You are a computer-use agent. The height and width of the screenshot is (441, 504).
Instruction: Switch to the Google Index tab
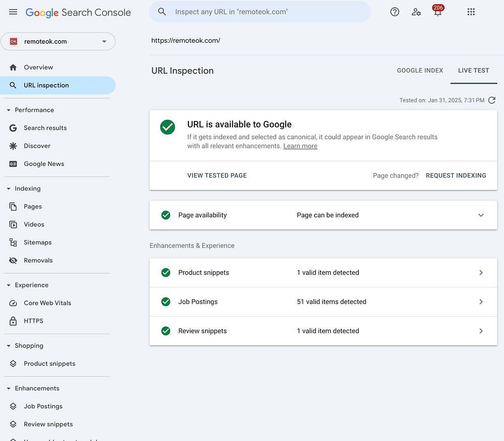point(420,71)
